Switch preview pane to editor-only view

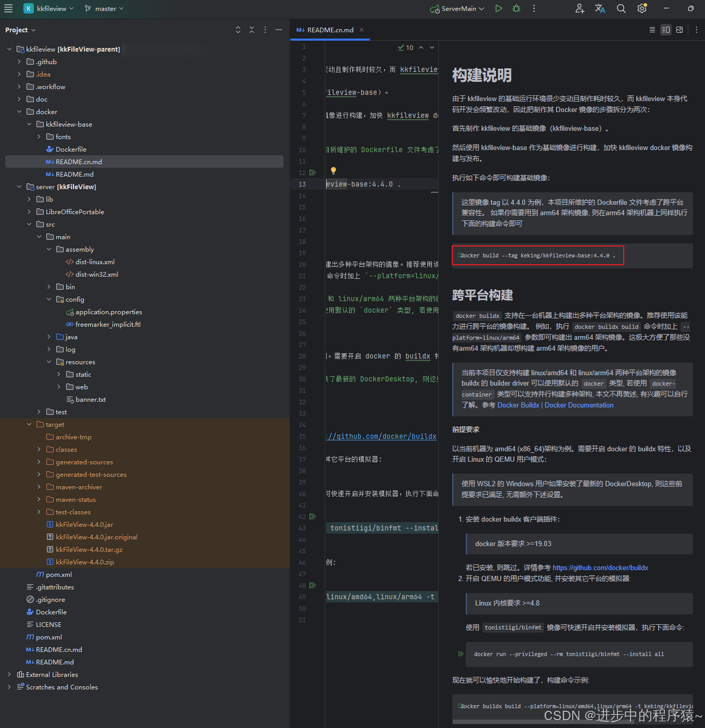[652, 30]
